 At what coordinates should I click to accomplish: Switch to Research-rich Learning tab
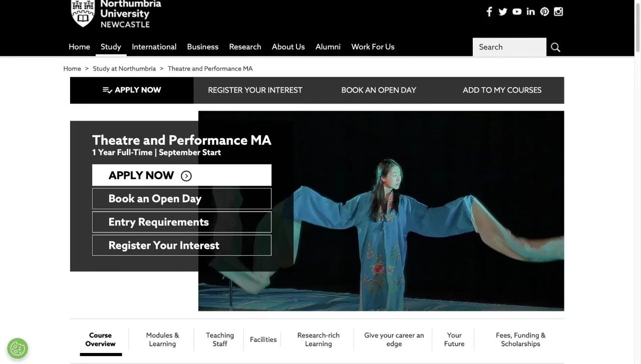318,339
